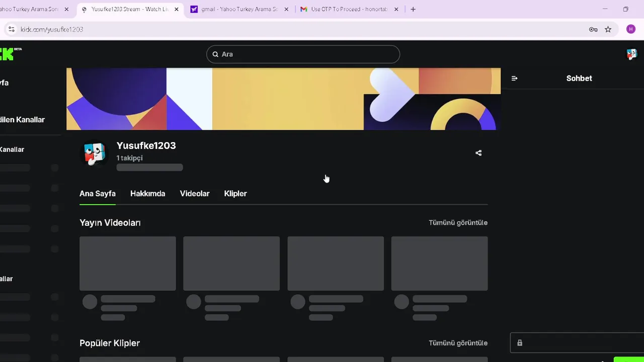Bookmark this page with star icon
The width and height of the screenshot is (644, 362).
608,29
